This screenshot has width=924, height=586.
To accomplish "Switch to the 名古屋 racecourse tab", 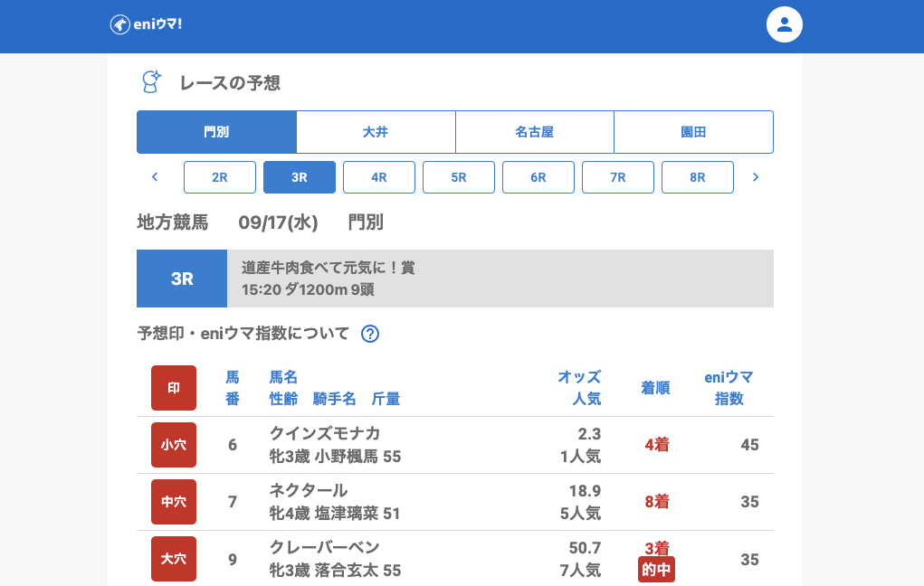I will [x=534, y=132].
